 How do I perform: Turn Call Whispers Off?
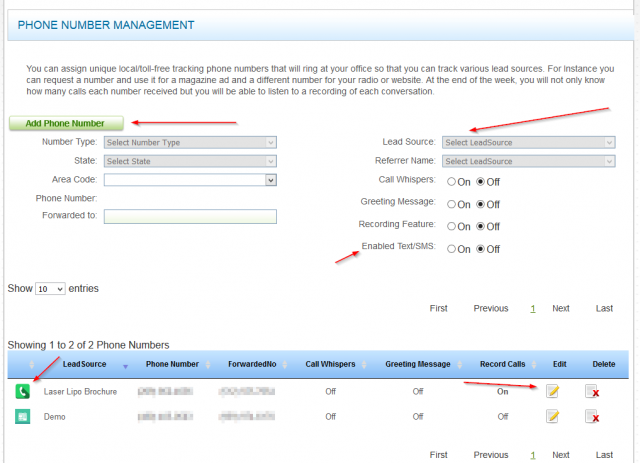click(480, 182)
